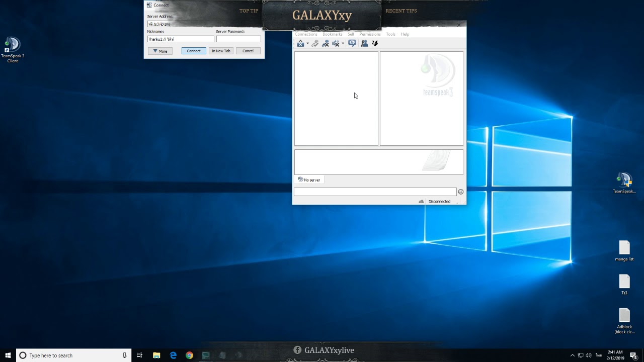Click the In New Tab button
The width and height of the screenshot is (644, 362).
pyautogui.click(x=221, y=51)
